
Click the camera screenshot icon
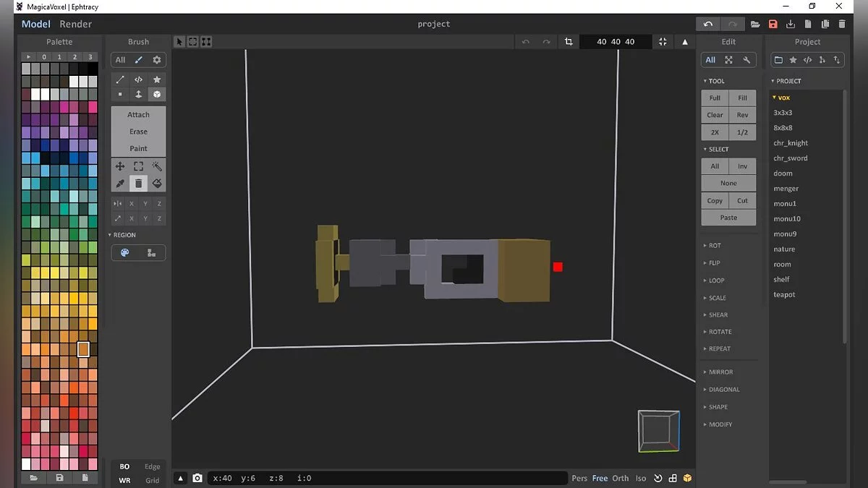tap(197, 478)
